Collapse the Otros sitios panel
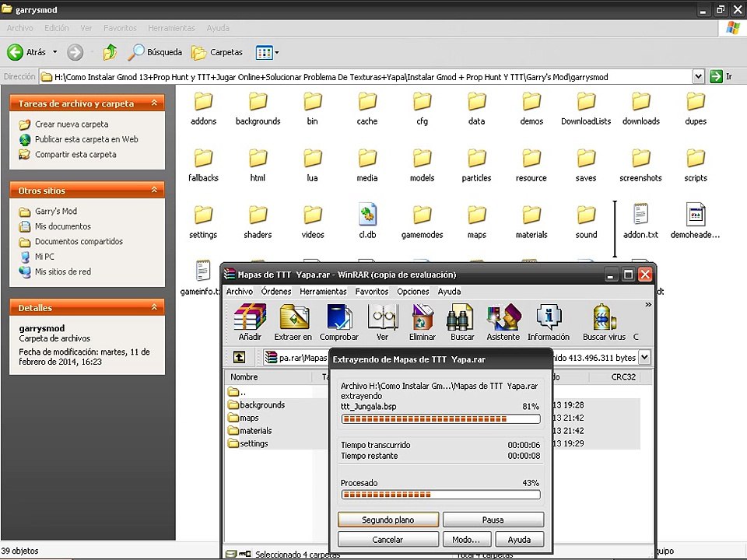747x560 pixels. (154, 190)
